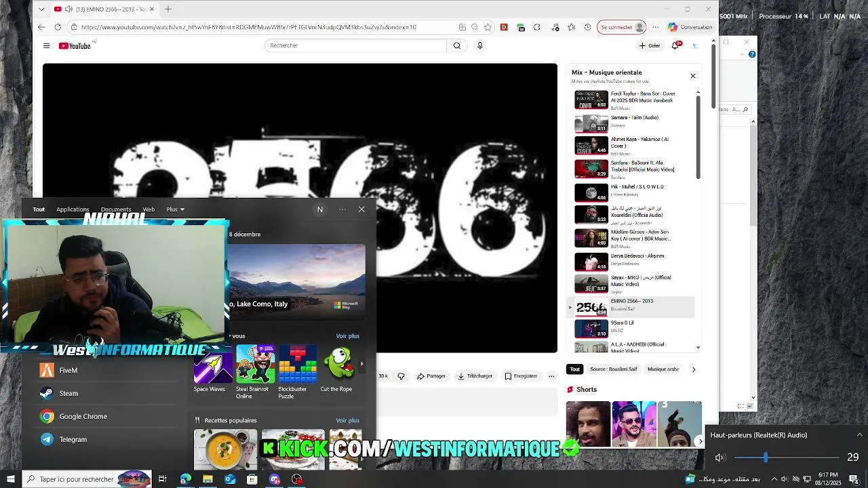Viewport: 868px width, 488px height.
Task: Open OBS Studio from the taskbar
Action: (296, 479)
